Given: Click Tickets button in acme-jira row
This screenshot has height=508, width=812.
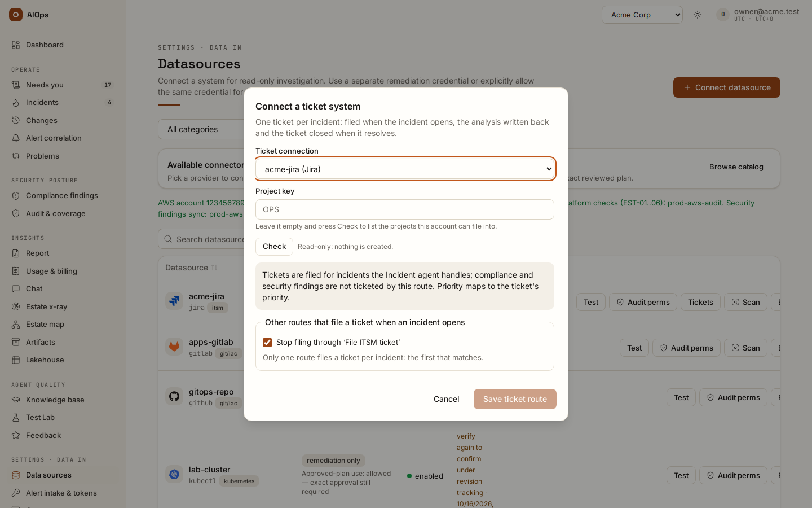Looking at the screenshot, I should (x=700, y=302).
